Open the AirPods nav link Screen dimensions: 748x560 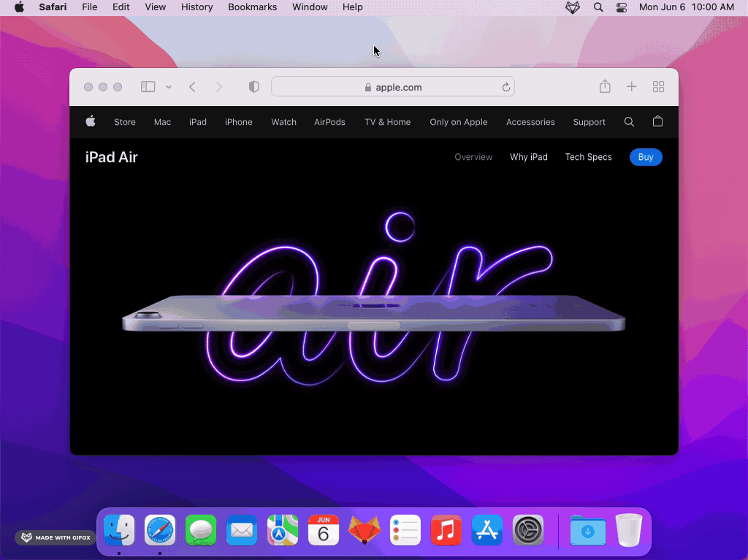pyautogui.click(x=329, y=122)
